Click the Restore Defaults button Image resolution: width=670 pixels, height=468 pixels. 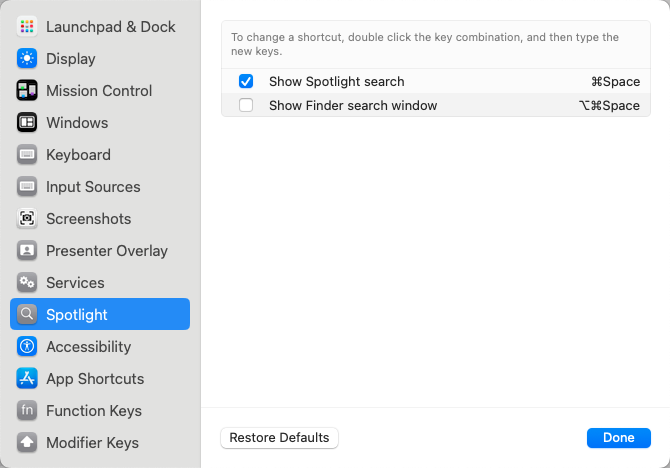[279, 438]
